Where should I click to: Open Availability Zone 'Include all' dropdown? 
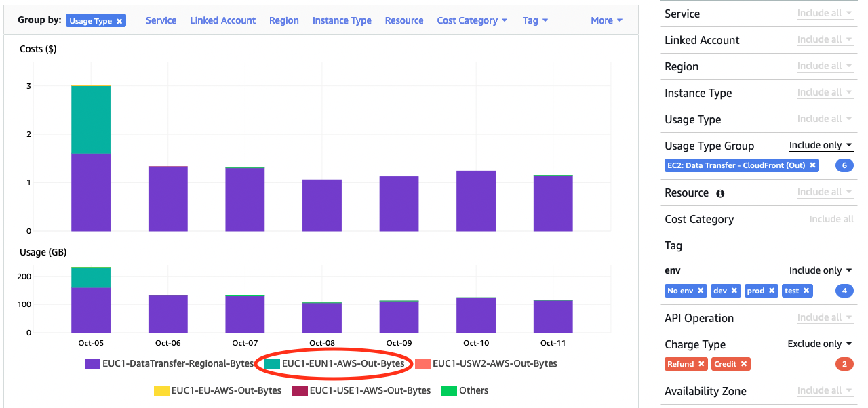point(825,390)
